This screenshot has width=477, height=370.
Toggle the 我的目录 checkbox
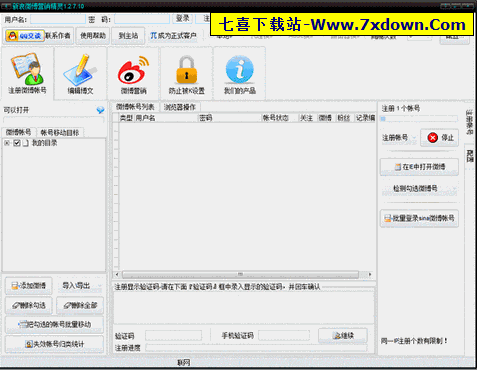pos(17,143)
